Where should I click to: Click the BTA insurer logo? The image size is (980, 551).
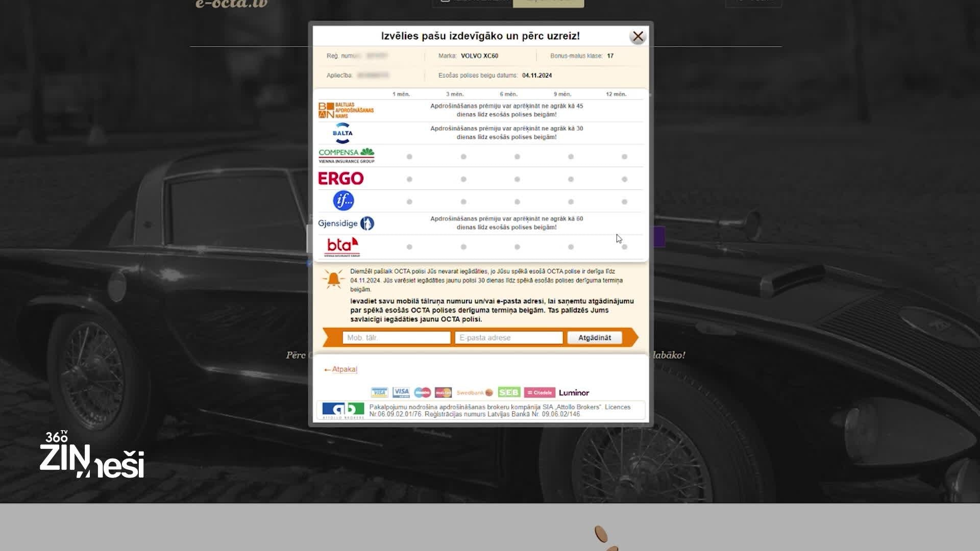pyautogui.click(x=342, y=246)
